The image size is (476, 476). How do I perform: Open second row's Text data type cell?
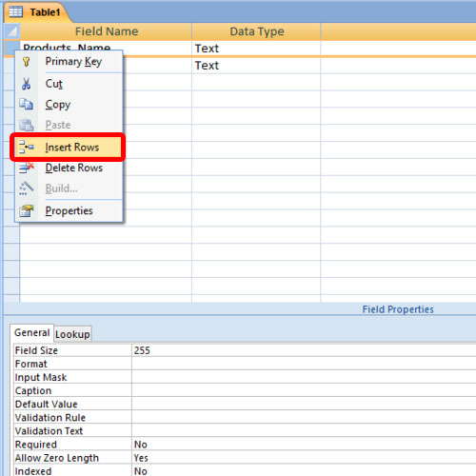coord(256,66)
